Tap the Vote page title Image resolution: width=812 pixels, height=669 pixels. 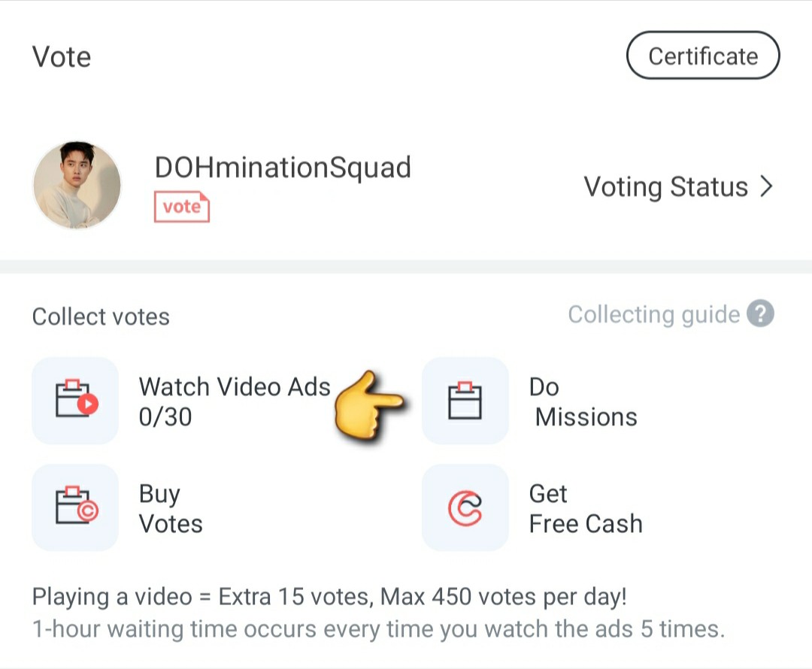pos(62,56)
